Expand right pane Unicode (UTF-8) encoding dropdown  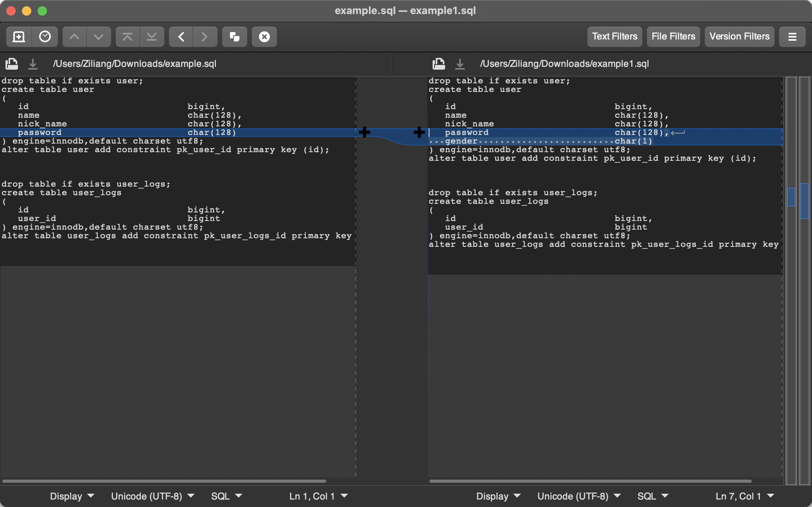click(579, 496)
